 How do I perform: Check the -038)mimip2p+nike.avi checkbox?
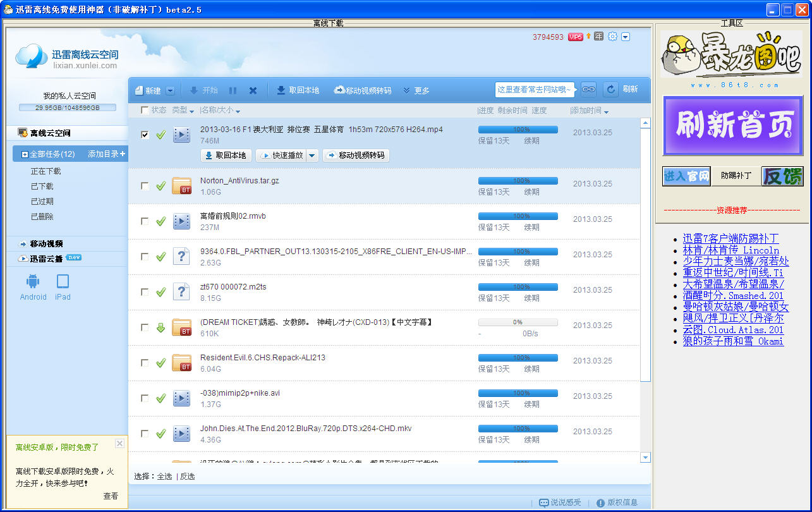[x=145, y=398]
